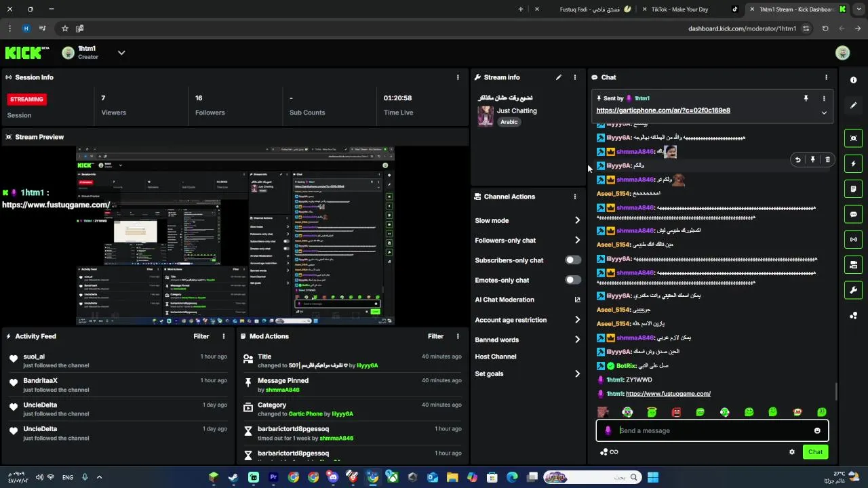Open emoji picker in message box

tap(817, 430)
